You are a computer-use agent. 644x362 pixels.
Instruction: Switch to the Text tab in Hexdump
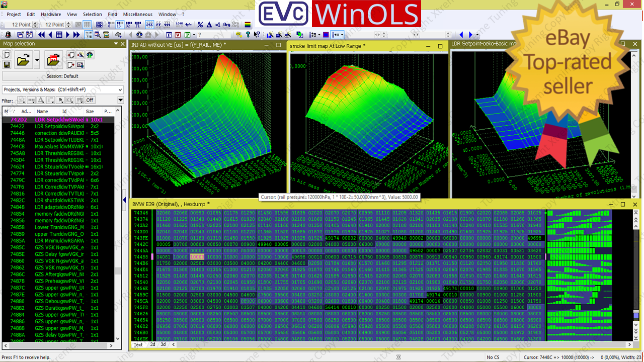click(x=138, y=344)
